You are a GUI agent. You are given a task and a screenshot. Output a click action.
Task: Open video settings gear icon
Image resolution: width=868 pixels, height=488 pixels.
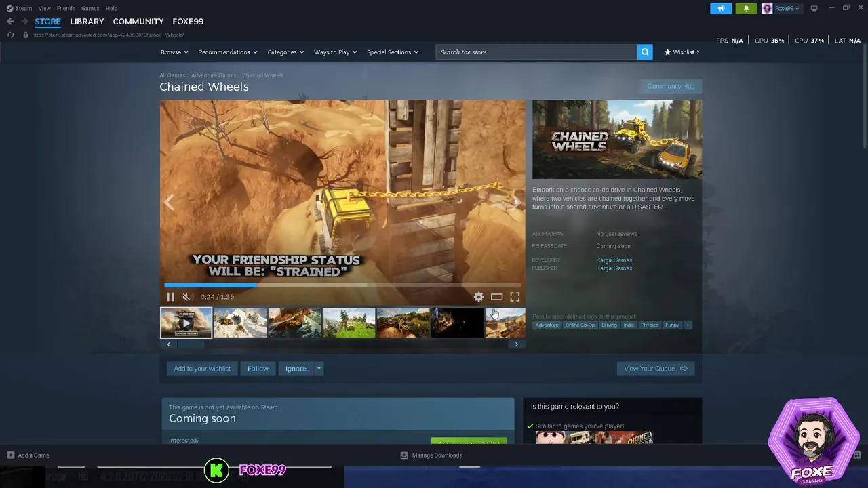[x=479, y=297]
